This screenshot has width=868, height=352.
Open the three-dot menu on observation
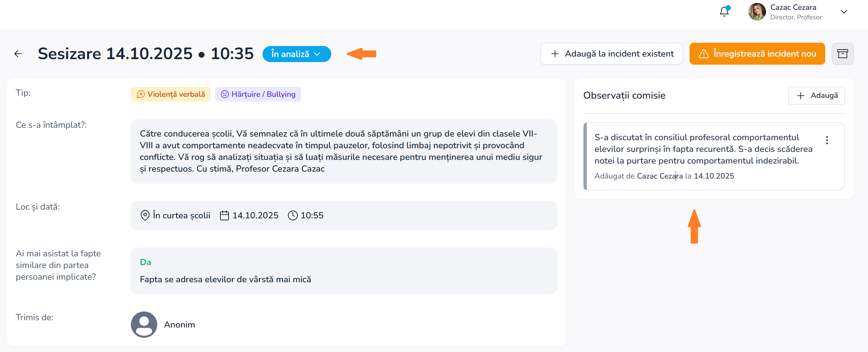pyautogui.click(x=827, y=140)
